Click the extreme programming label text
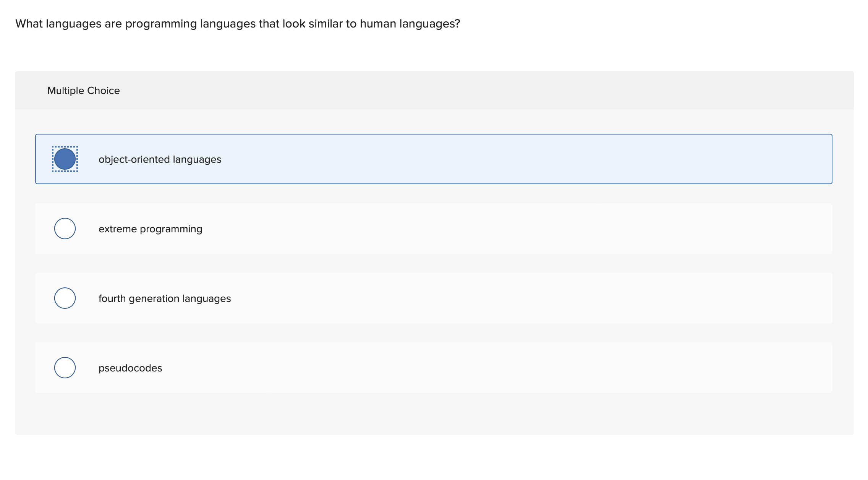868x480 pixels. tap(151, 229)
